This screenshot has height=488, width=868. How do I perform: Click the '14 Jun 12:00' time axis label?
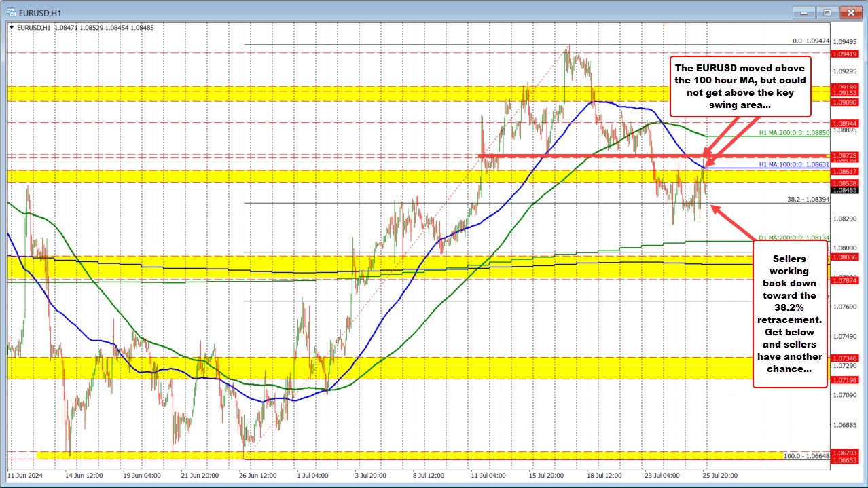(84, 476)
